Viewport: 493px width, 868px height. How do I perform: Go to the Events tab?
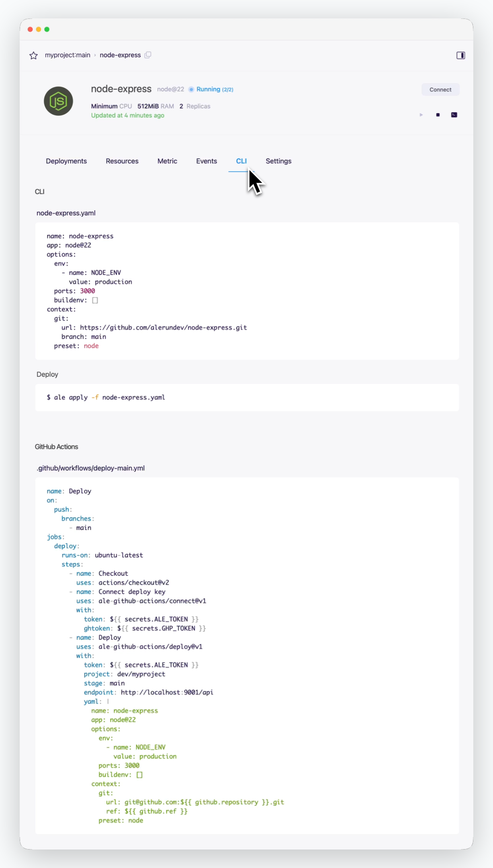click(207, 161)
